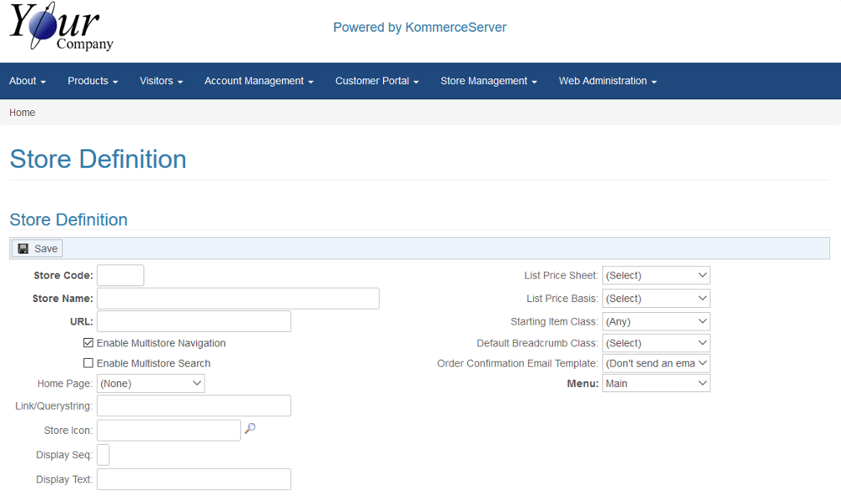Select the List Price Basis dropdown
The image size is (841, 504).
(x=656, y=298)
